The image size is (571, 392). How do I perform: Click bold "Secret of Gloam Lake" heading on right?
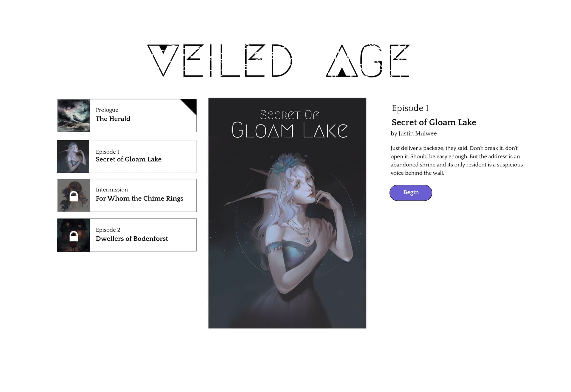coord(434,122)
